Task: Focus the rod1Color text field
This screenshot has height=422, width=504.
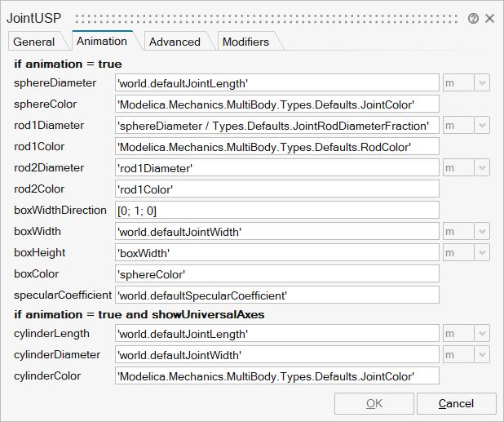Action: (x=277, y=146)
